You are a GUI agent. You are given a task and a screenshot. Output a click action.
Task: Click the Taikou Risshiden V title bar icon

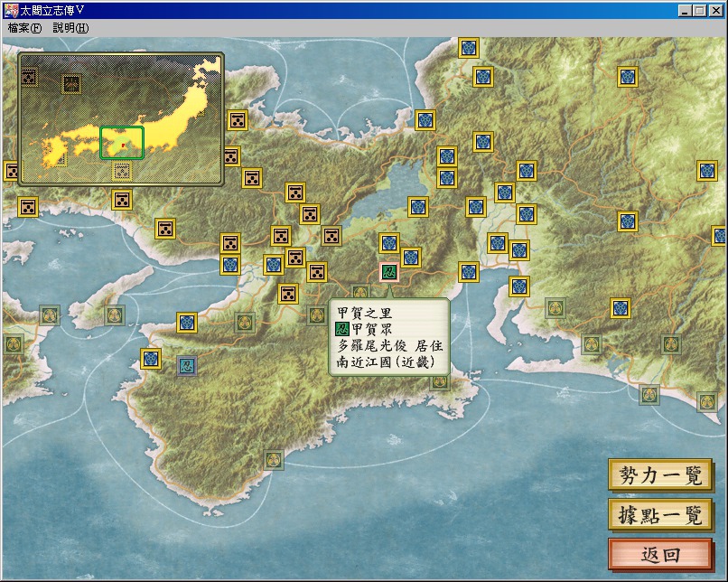tap(11, 10)
